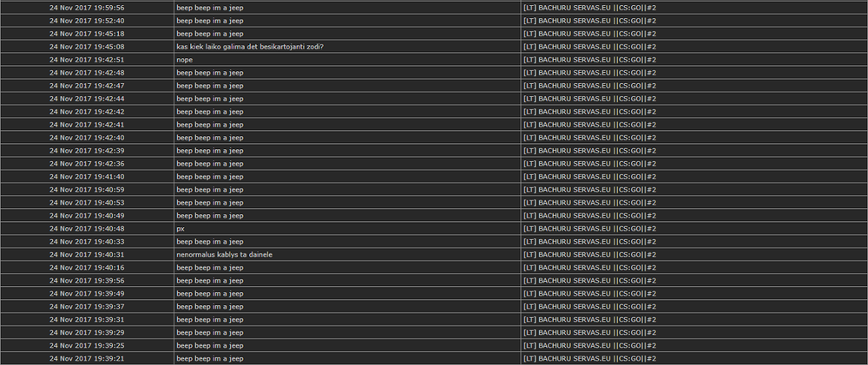868x365 pixels.
Task: Click the timestamp 24 Nov 2017 19:59:56
Action: pyautogui.click(x=87, y=8)
